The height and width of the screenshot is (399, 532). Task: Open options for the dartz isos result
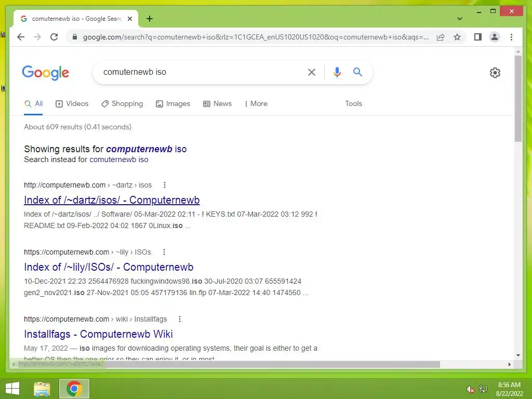165,185
